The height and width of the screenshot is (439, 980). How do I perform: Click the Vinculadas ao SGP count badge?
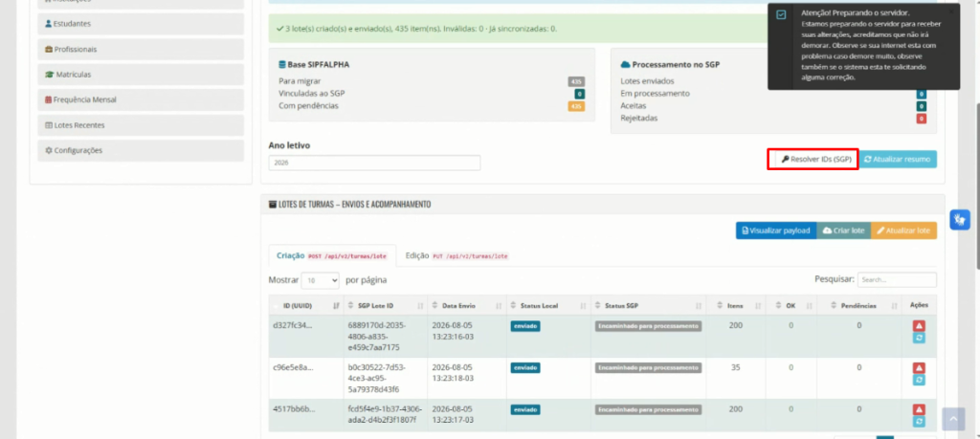pyautogui.click(x=580, y=94)
